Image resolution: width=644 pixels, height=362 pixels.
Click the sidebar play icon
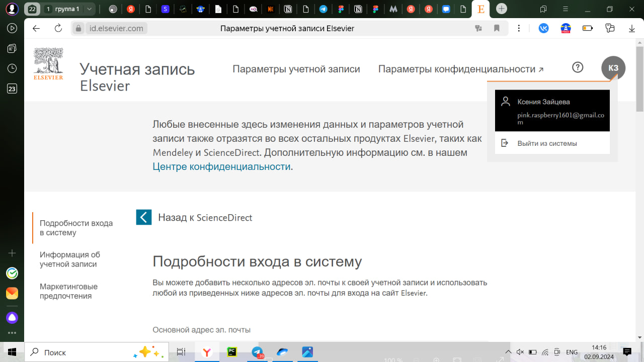pos(12,28)
